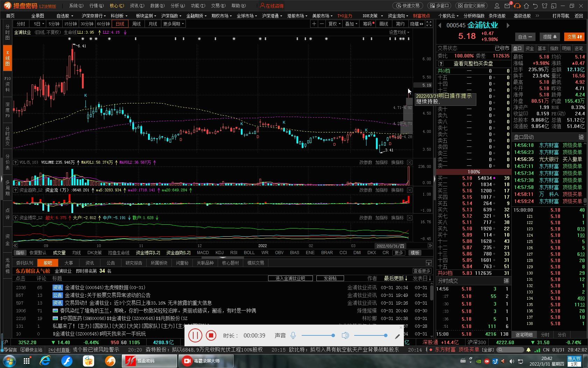
Task: Close the 资金博弈_L2 indicator panel
Action: tap(409, 218)
